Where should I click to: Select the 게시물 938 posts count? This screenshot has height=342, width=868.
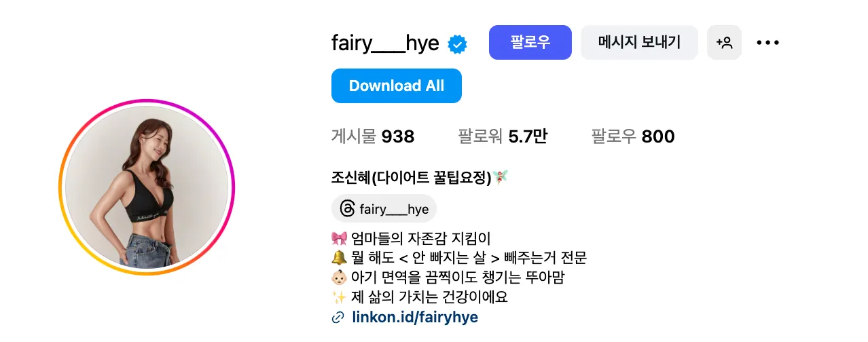tap(373, 137)
